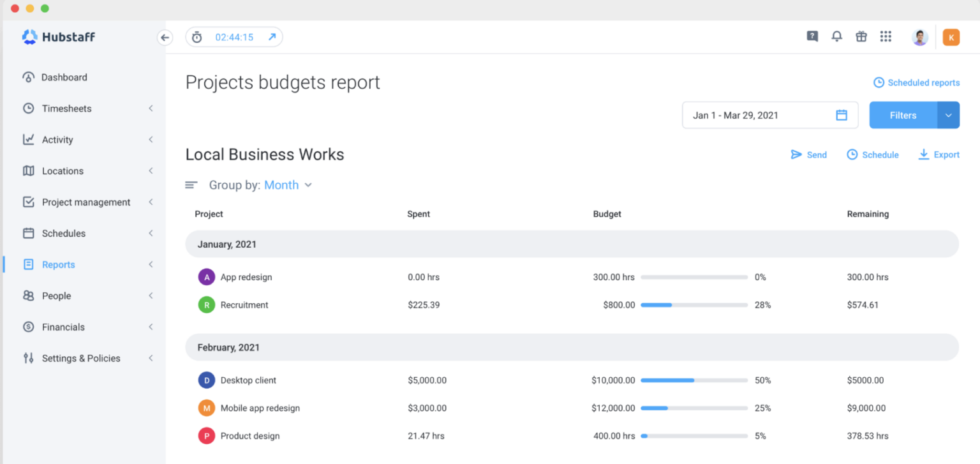Click the Export link
The width and height of the screenshot is (980, 464).
tap(939, 154)
